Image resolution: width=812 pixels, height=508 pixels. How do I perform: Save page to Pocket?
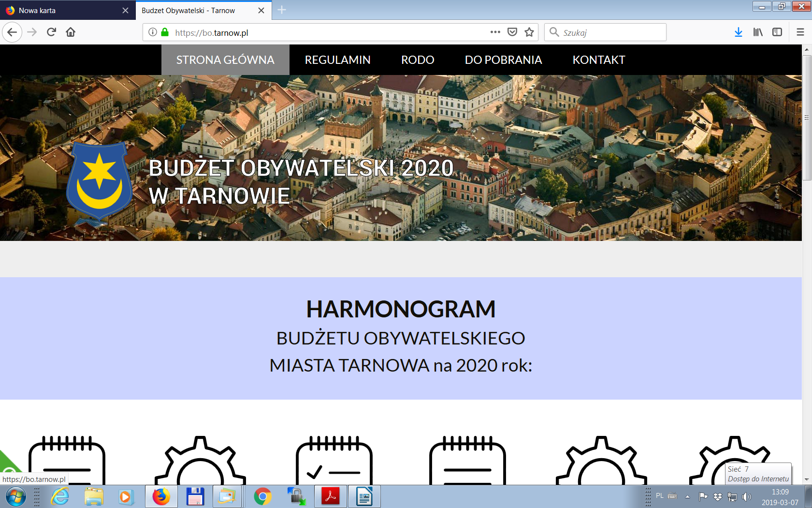[512, 32]
